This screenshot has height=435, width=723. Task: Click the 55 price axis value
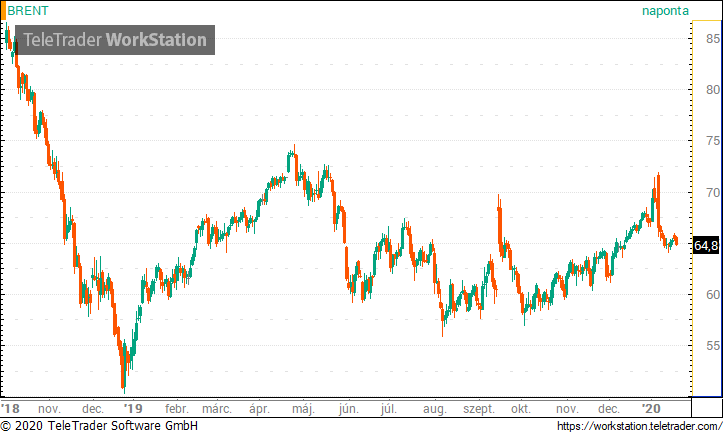point(713,346)
